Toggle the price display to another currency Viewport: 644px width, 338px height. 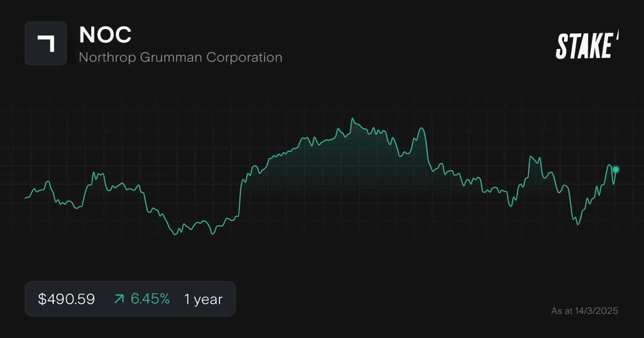65,299
